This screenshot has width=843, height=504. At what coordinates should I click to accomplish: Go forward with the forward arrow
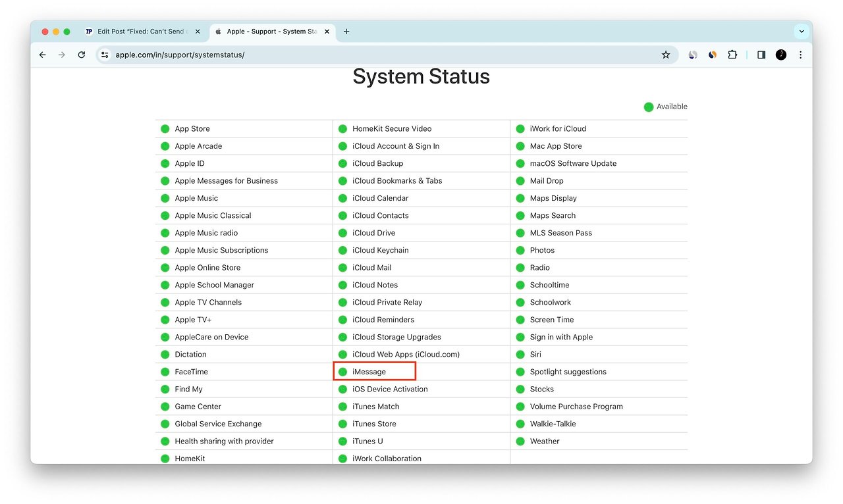pos(62,55)
